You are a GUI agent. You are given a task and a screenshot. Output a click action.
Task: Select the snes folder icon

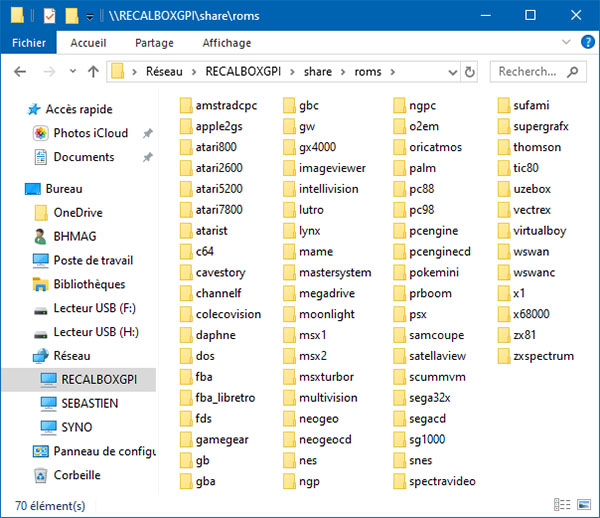[x=399, y=460]
